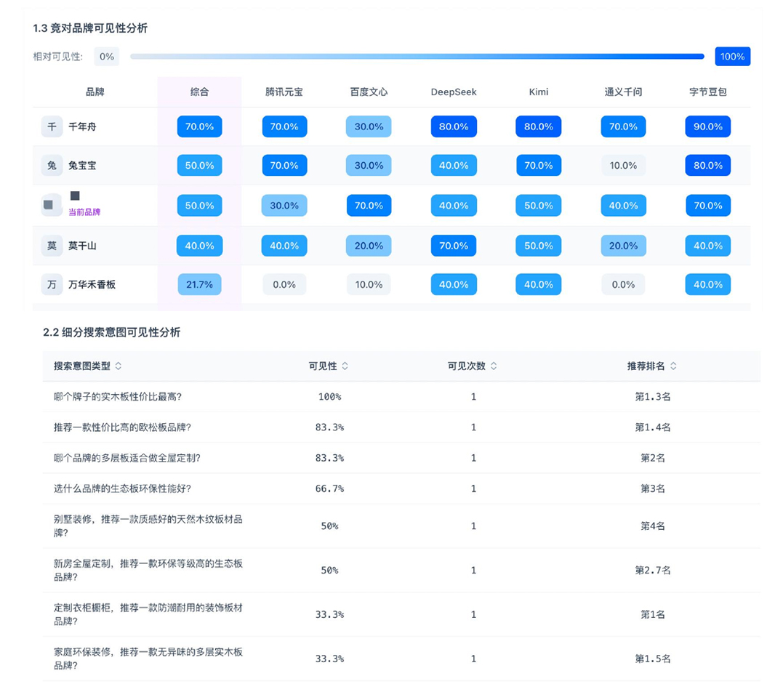Image resolution: width=783 pixels, height=700 pixels.
Task: Select the 新房全屋定制 生态板 query row
Action: click(x=401, y=570)
